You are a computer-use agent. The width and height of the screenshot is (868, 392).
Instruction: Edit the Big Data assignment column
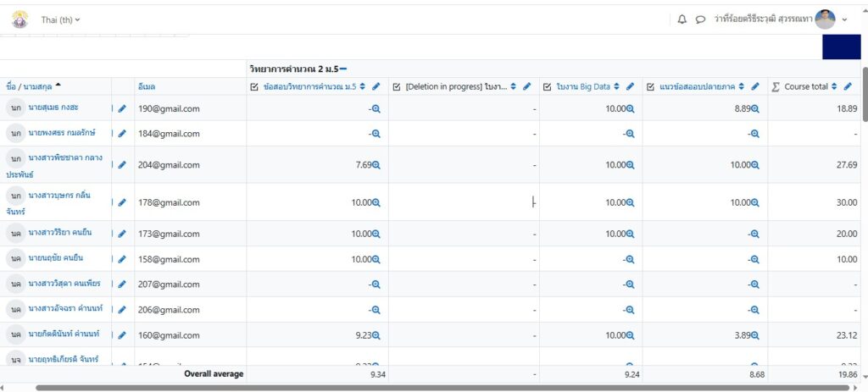pos(630,86)
